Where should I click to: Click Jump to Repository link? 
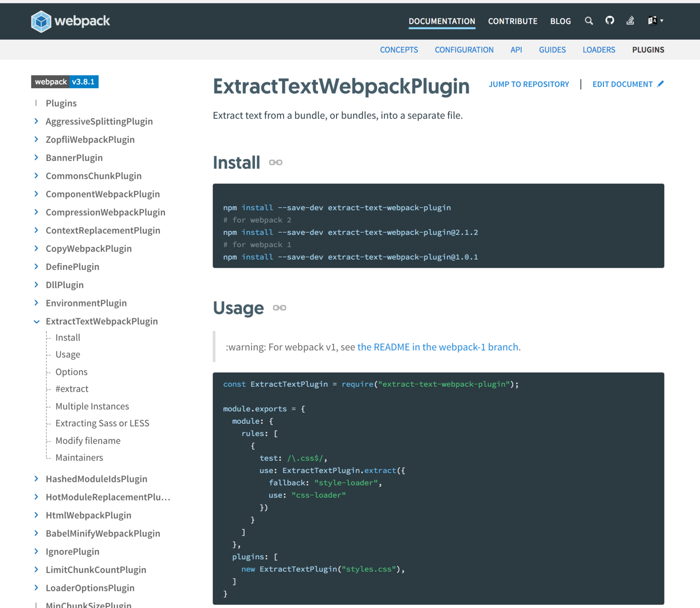pyautogui.click(x=528, y=84)
